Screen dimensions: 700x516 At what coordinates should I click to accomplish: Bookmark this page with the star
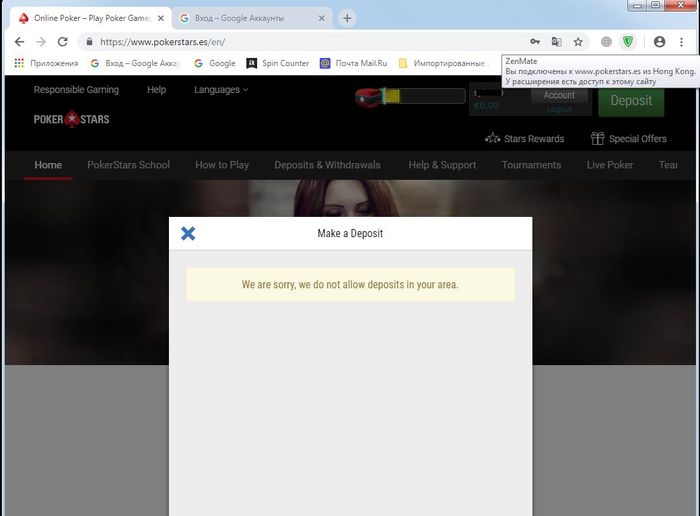coord(578,42)
